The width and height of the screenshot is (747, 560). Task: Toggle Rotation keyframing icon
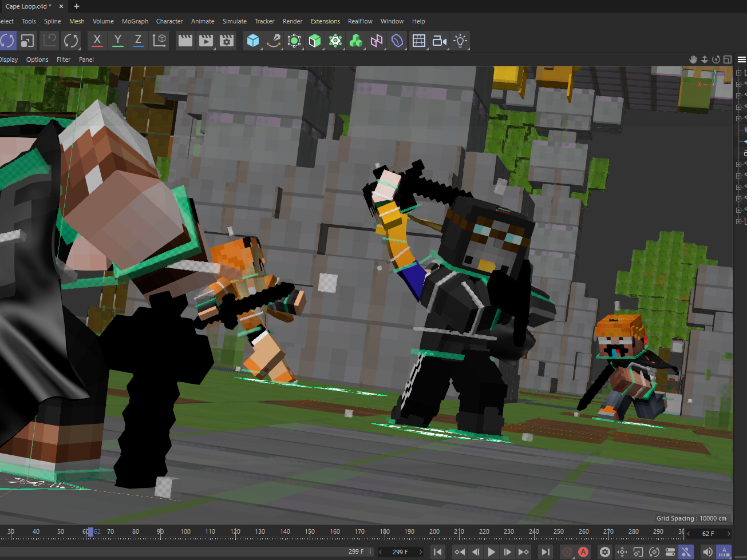click(654, 552)
